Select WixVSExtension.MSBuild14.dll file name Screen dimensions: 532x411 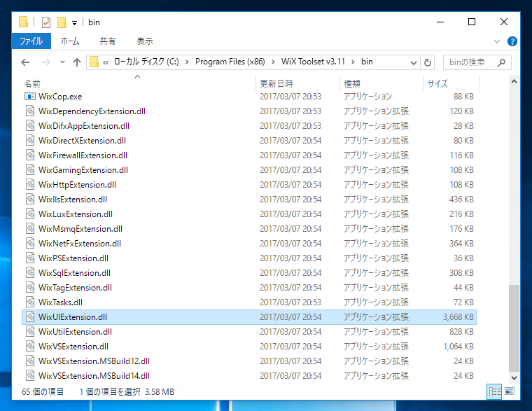[94, 376]
